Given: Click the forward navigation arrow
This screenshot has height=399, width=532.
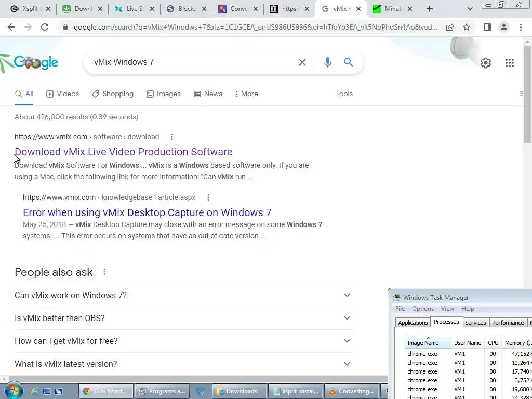Looking at the screenshot, I should pyautogui.click(x=28, y=27).
